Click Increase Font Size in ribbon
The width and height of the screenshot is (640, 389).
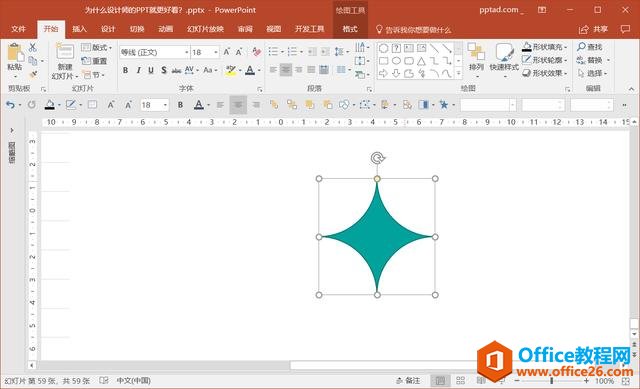pyautogui.click(x=227, y=52)
